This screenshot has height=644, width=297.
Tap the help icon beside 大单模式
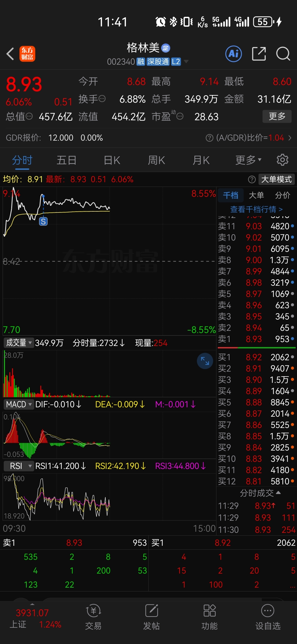pos(252,179)
